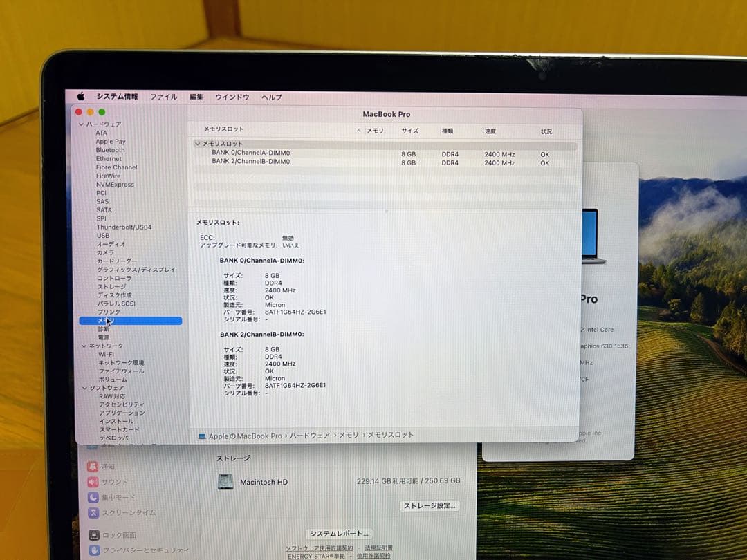The height and width of the screenshot is (560, 747).
Task: Select プリンタ in the sidebar
Action: [x=109, y=312]
